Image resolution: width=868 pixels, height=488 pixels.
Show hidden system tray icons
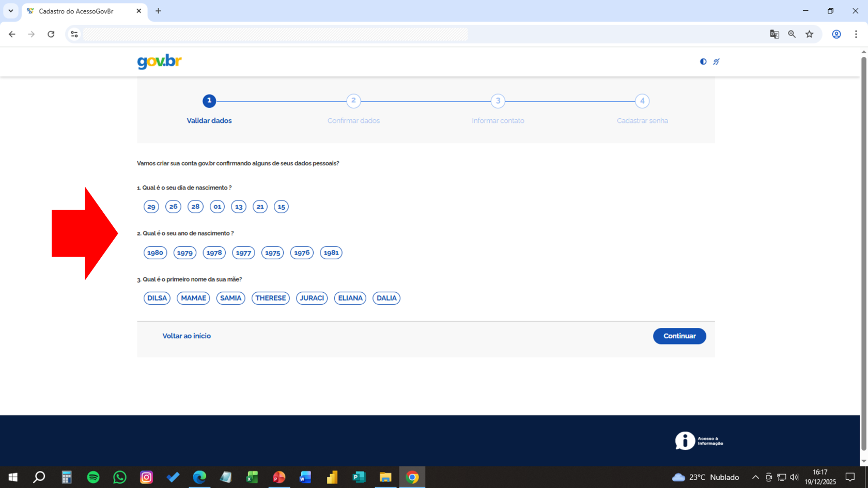point(755,477)
